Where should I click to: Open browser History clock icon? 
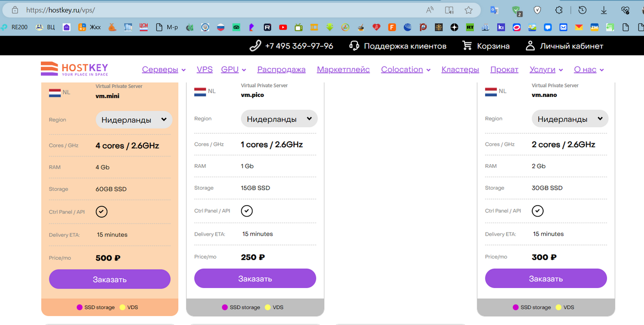(582, 10)
